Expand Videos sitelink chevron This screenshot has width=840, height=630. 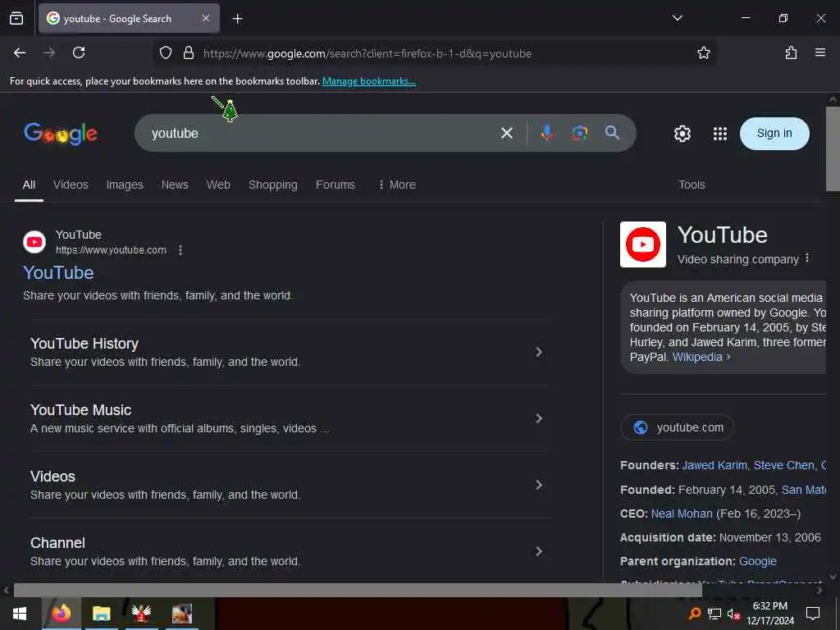[539, 485]
